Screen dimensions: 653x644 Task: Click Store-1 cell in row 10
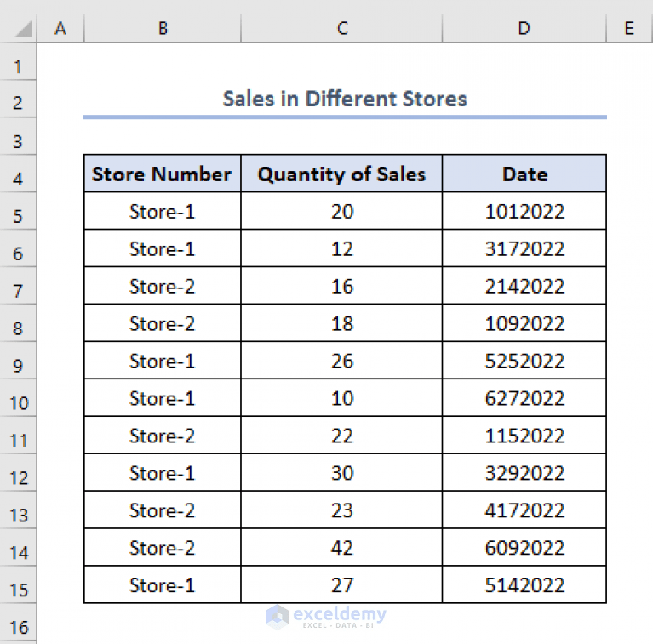163,398
